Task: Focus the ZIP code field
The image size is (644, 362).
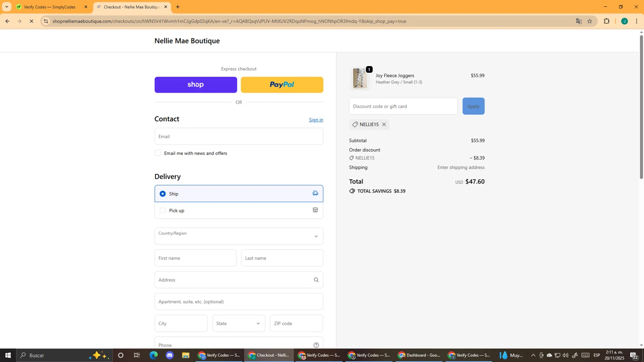Action: click(296, 323)
